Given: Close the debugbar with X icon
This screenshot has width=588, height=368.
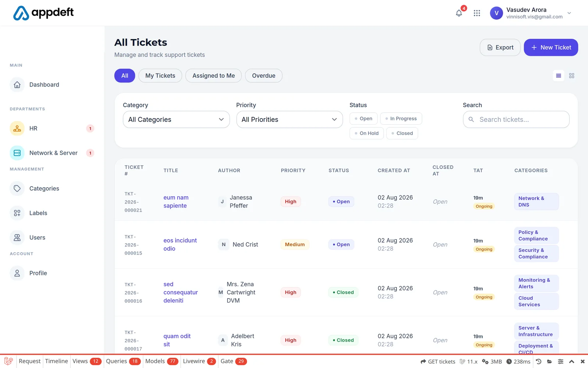Looking at the screenshot, I should pyautogui.click(x=582, y=361).
